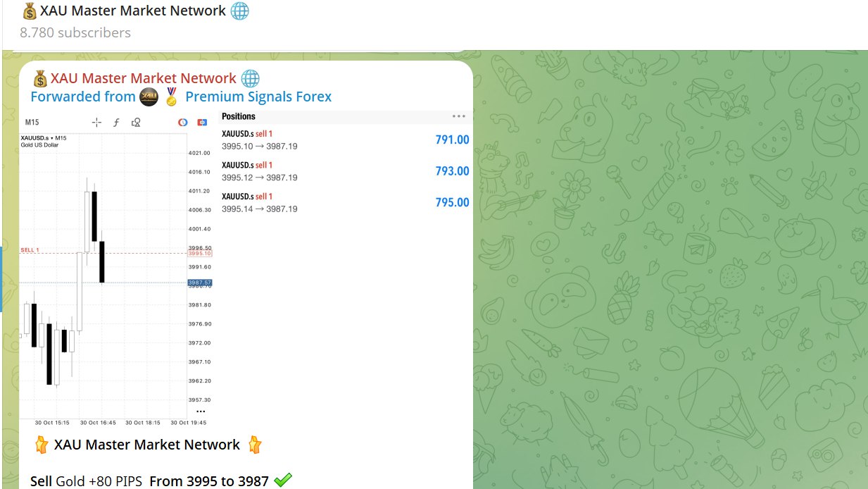Click the 4021.00 price axis label
This screenshot has width=868, height=489.
[x=200, y=153]
